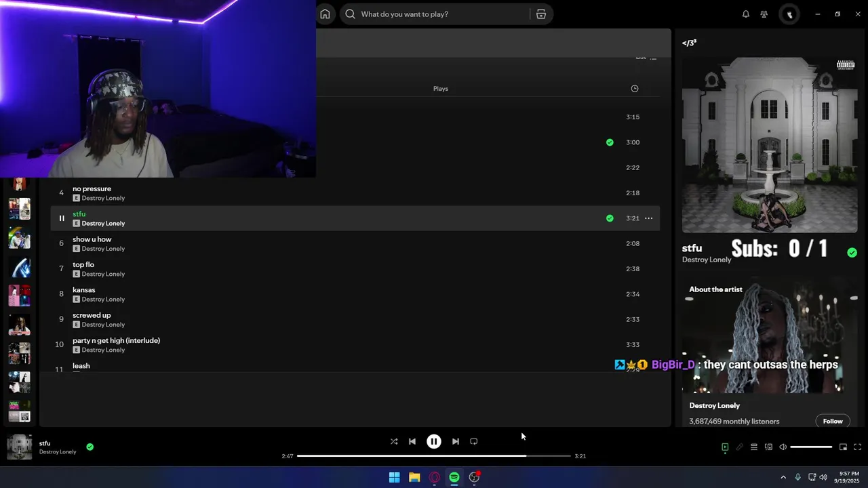The image size is (868, 488).
Task: Open the profile avatar menu
Action: (789, 14)
